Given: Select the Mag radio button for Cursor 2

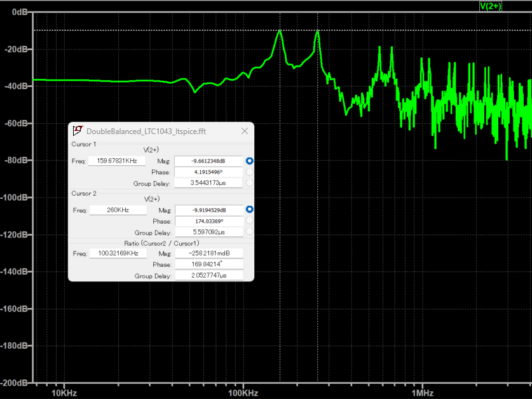Looking at the screenshot, I should coord(249,209).
